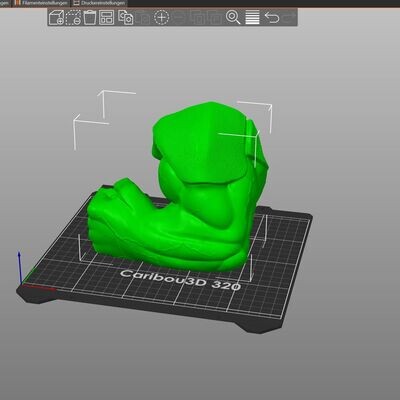
Task: Click the Copy objects icon
Action: click(126, 17)
